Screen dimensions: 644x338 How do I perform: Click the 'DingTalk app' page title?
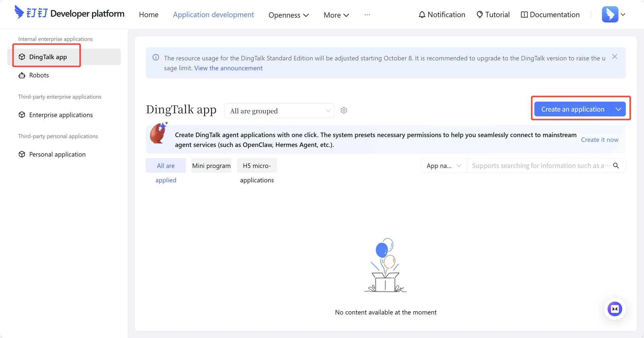point(181,110)
